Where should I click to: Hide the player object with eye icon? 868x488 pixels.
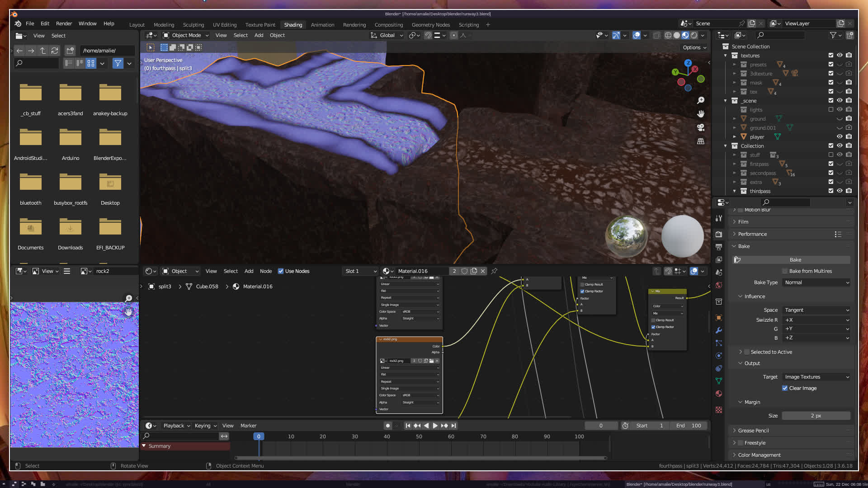point(840,136)
